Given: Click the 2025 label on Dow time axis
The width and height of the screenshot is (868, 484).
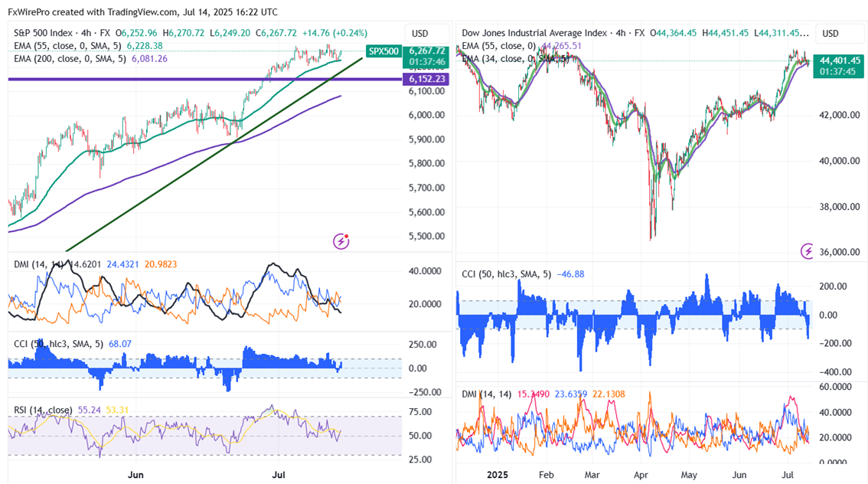Looking at the screenshot, I should pyautogui.click(x=497, y=475).
